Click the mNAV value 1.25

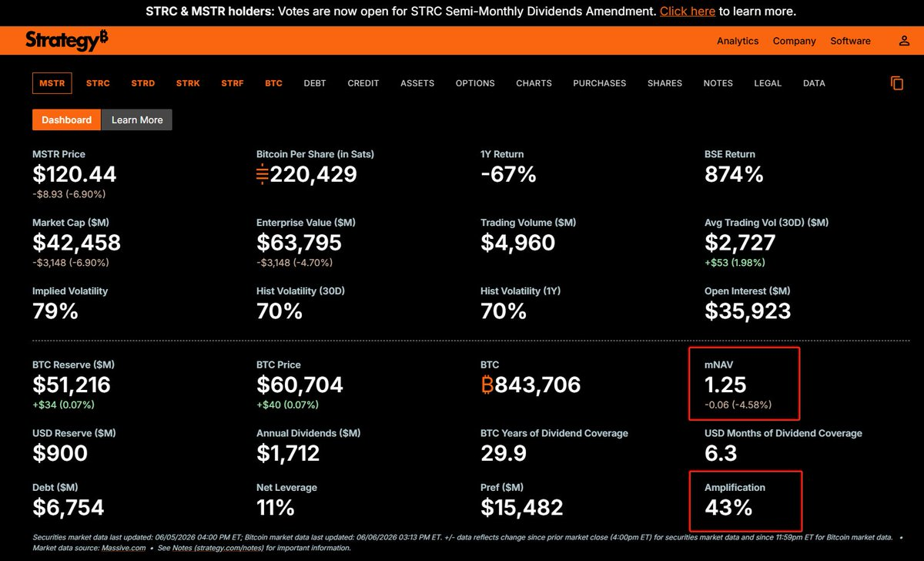(x=725, y=385)
